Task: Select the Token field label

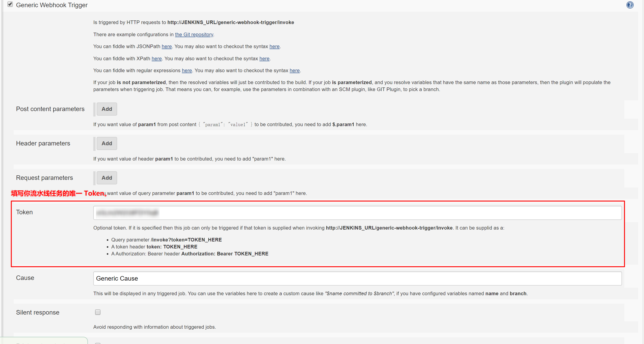Action: coord(25,212)
